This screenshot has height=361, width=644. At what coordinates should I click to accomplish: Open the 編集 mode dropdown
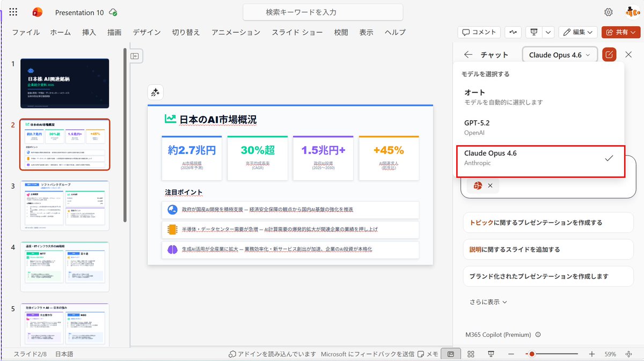(578, 32)
